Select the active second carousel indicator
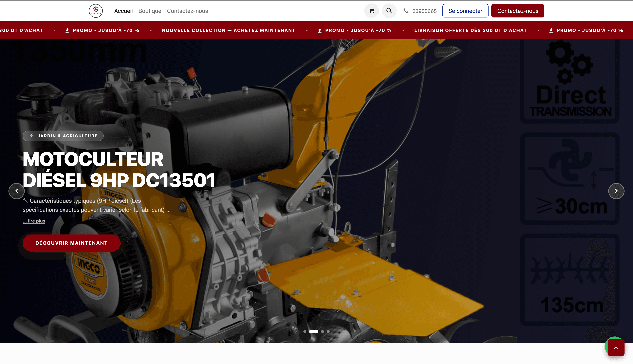633x364 pixels. click(x=313, y=332)
